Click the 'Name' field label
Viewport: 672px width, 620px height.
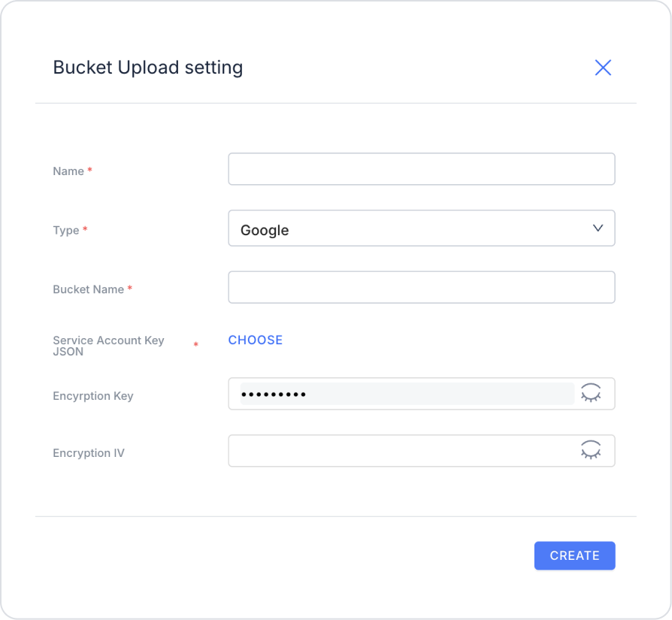(x=68, y=171)
